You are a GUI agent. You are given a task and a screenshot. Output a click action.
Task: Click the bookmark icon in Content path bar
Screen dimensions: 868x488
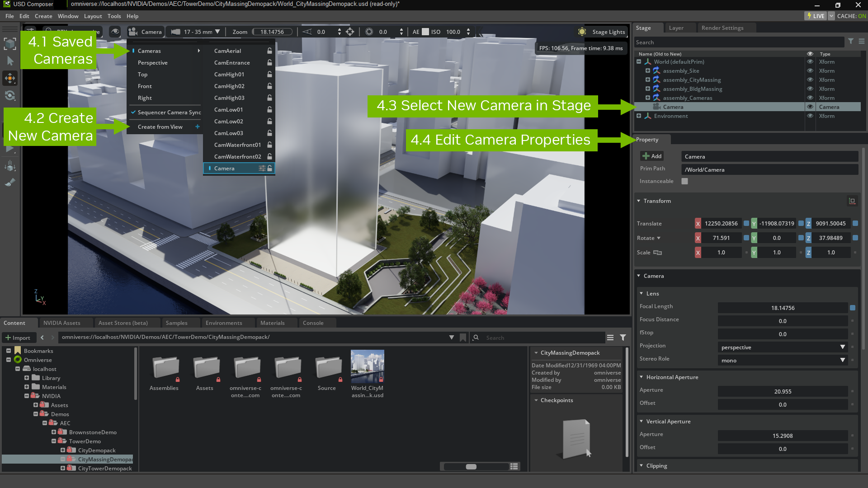point(463,338)
